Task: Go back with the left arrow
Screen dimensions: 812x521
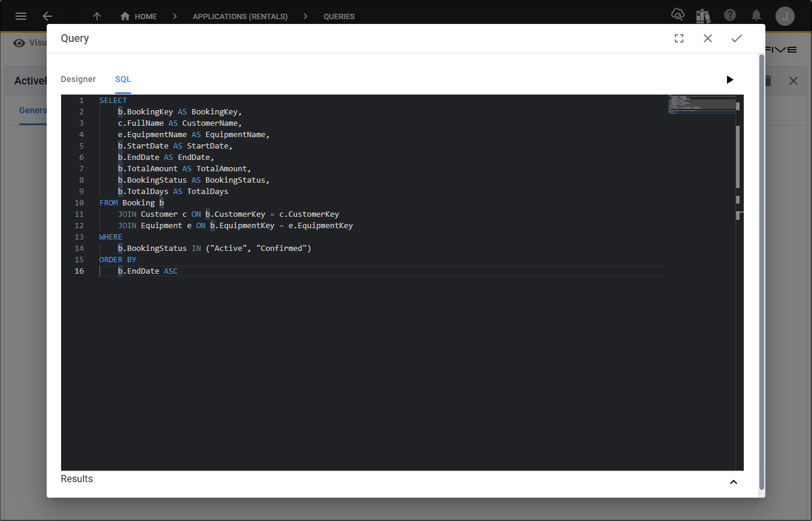Action: pos(47,16)
